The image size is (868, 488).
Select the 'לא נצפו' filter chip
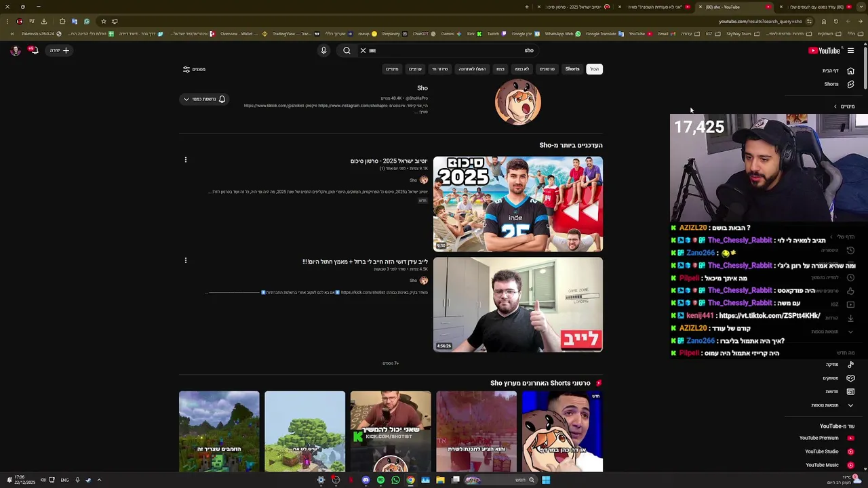coord(521,69)
